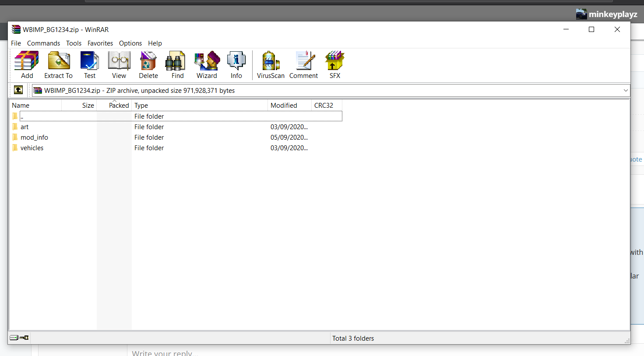This screenshot has width=644, height=356.
Task: Open the Commands menu
Action: point(43,43)
